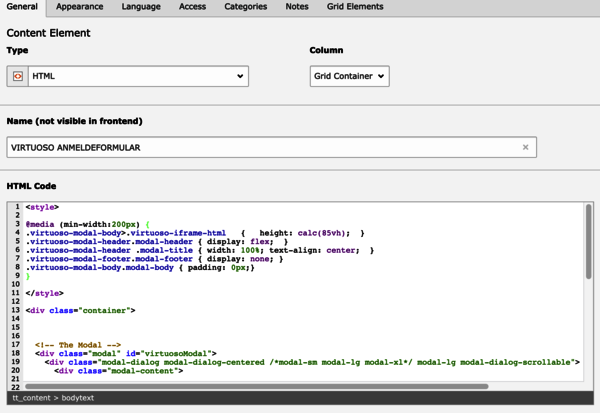The height and width of the screenshot is (413, 600).
Task: Expand the Column dropdown set to Grid Container
Action: coord(349,76)
